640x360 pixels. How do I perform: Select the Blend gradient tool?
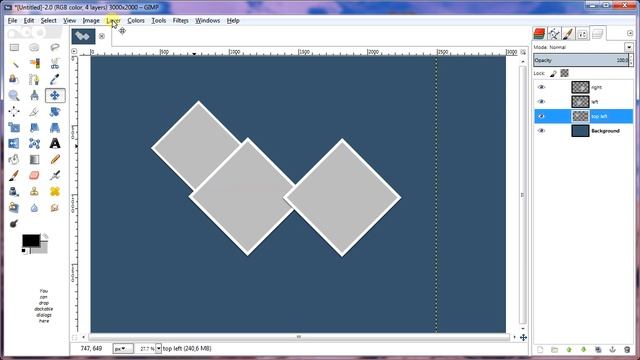click(x=34, y=159)
